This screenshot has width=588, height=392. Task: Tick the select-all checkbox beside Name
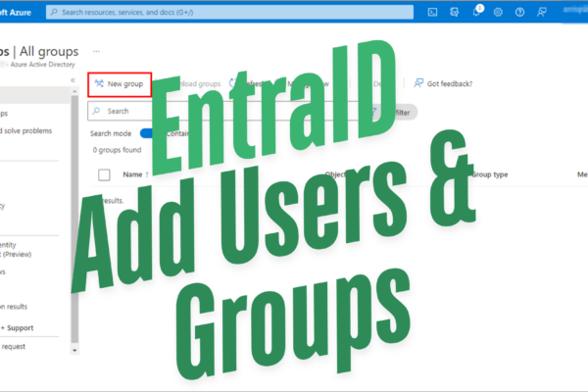104,174
